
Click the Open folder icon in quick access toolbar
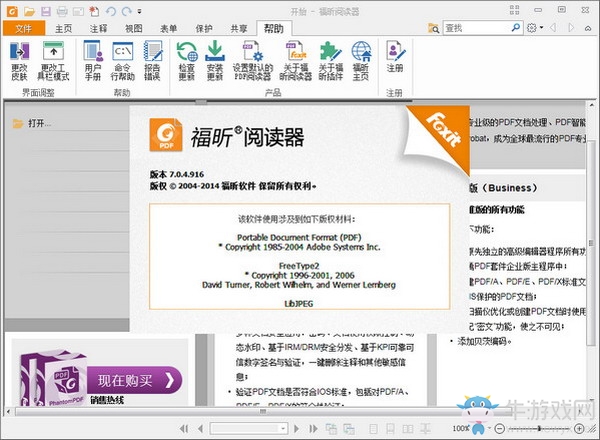point(29,11)
